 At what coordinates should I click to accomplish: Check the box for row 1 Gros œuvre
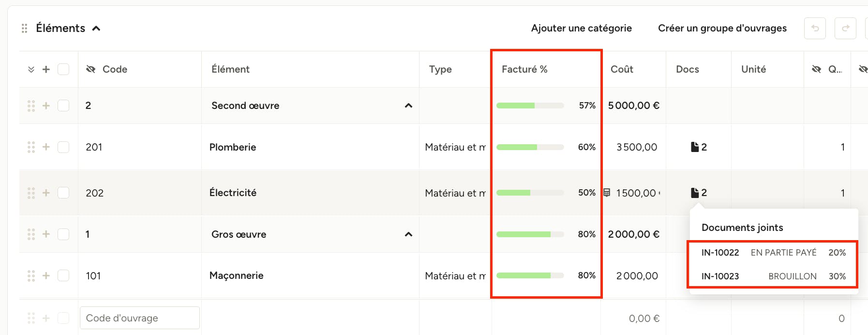click(63, 234)
